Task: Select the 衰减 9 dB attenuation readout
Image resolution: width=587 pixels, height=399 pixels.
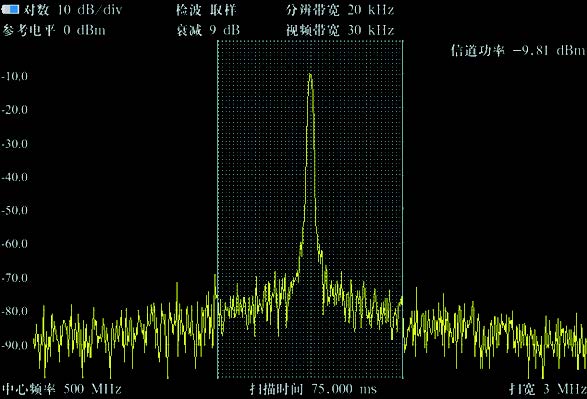Action: [208, 30]
